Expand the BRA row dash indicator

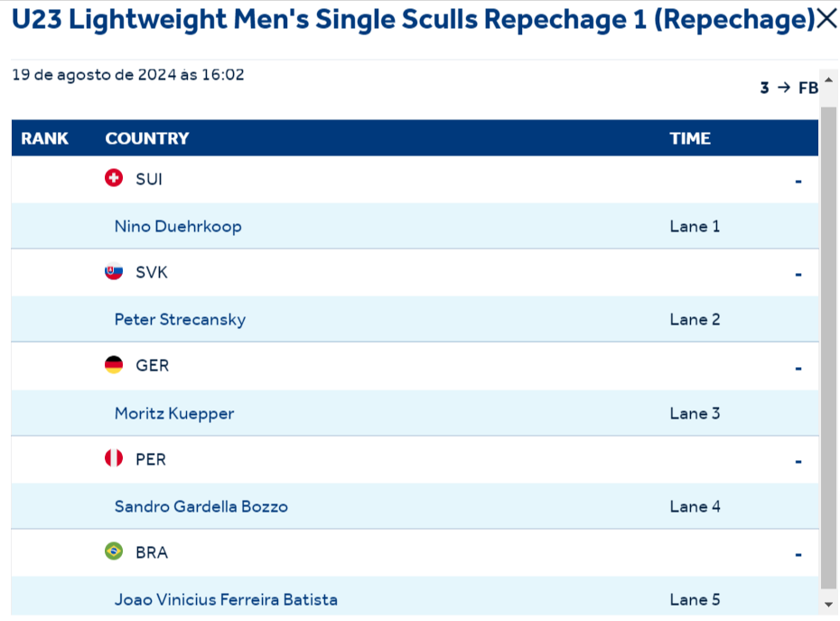tap(798, 554)
